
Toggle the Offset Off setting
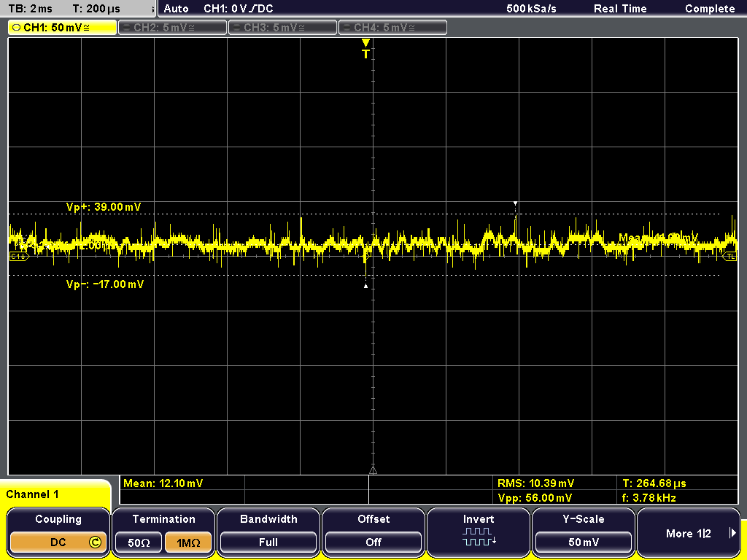click(373, 542)
